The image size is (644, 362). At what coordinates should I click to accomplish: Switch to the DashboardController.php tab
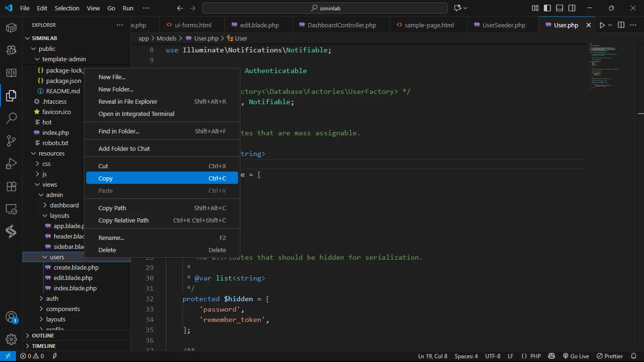341,25
